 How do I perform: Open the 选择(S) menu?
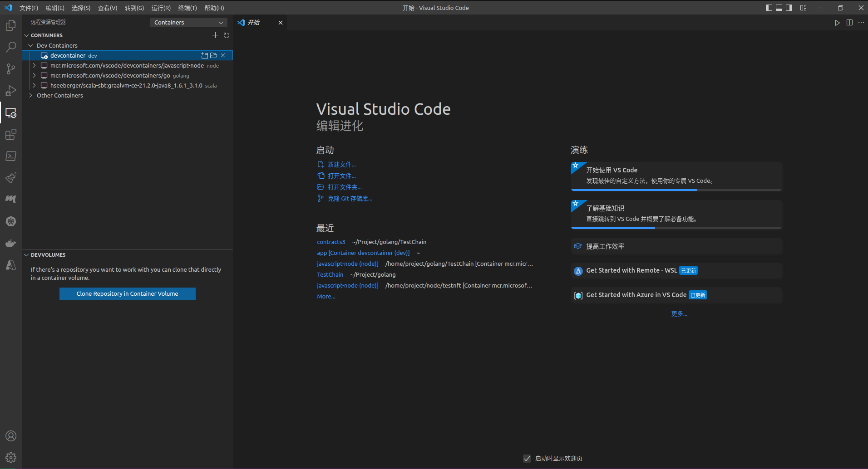click(81, 8)
